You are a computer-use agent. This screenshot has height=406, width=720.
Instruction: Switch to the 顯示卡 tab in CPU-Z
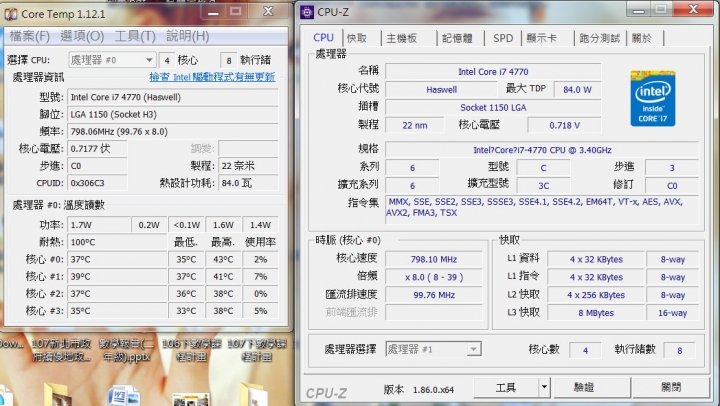click(x=541, y=38)
